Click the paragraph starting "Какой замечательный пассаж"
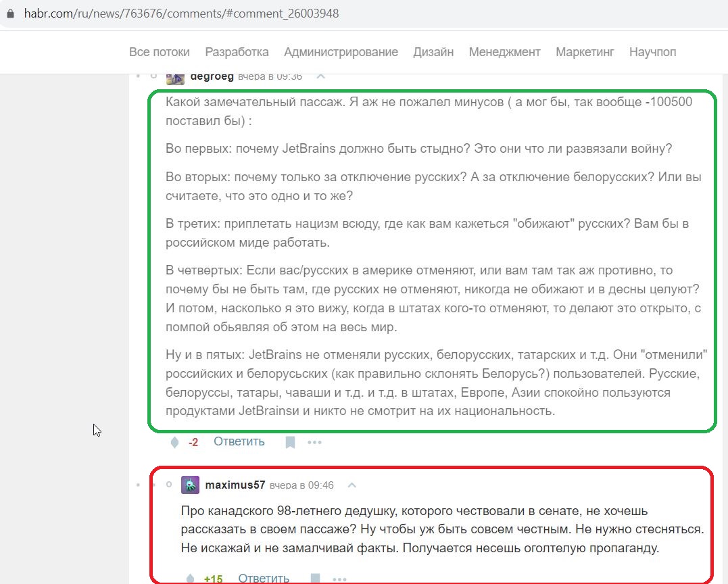The width and height of the screenshot is (728, 584). click(429, 112)
